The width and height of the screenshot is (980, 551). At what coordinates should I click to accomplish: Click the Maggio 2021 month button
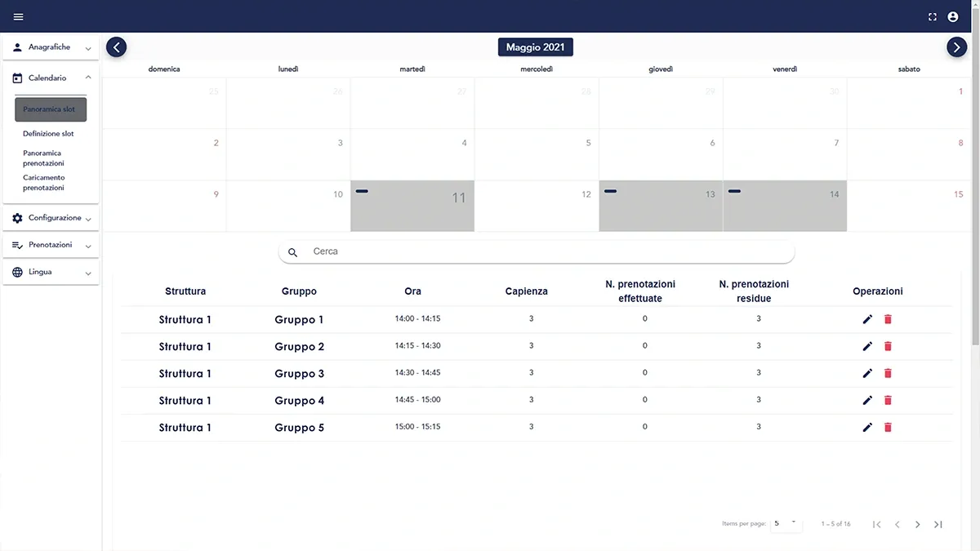click(x=535, y=47)
